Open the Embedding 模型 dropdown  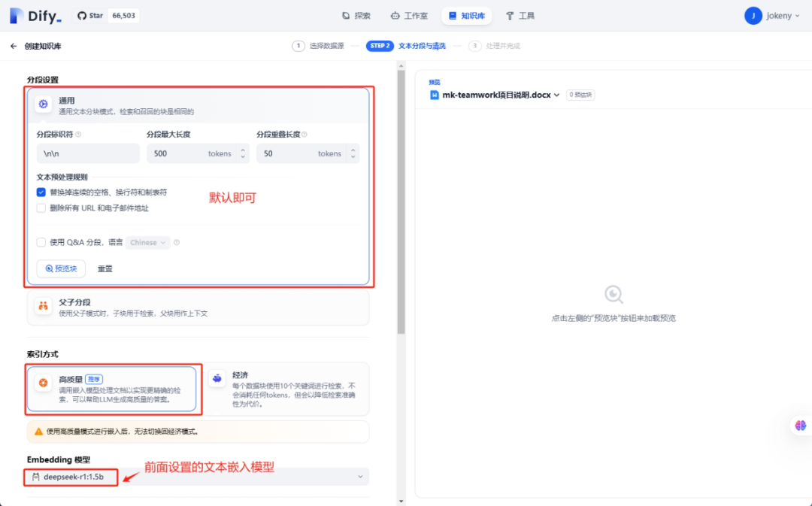point(198,477)
